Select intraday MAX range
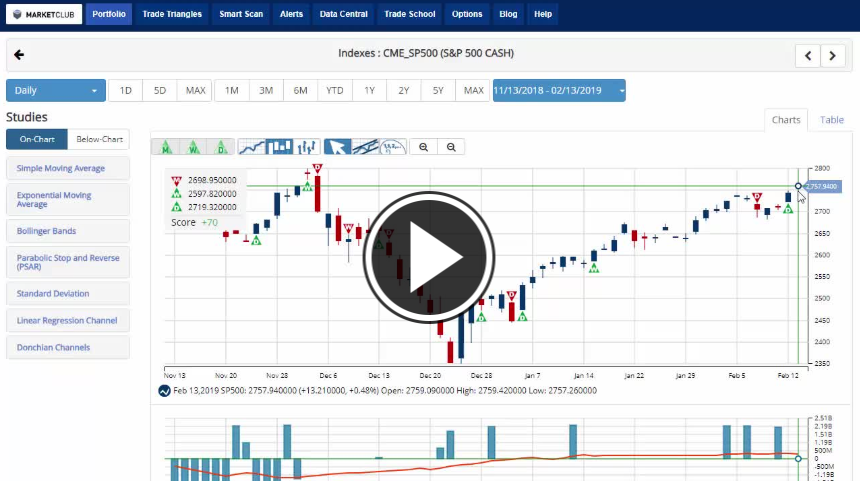 click(195, 90)
